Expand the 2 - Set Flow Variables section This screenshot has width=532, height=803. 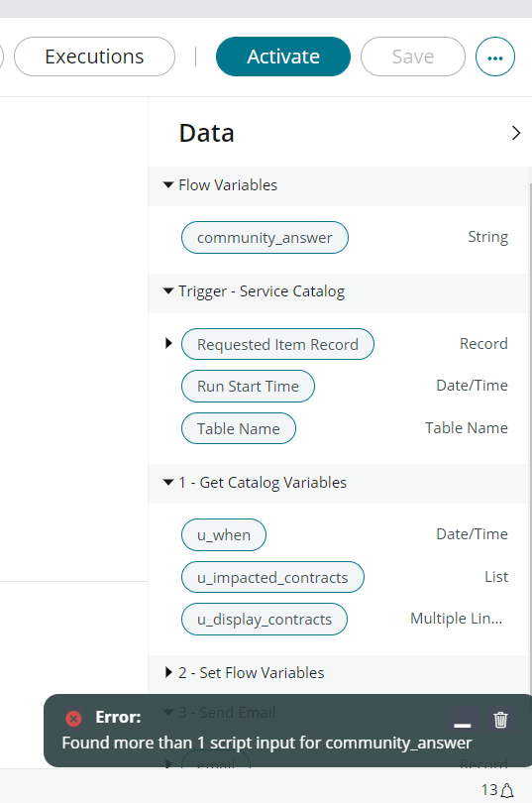coord(168,672)
